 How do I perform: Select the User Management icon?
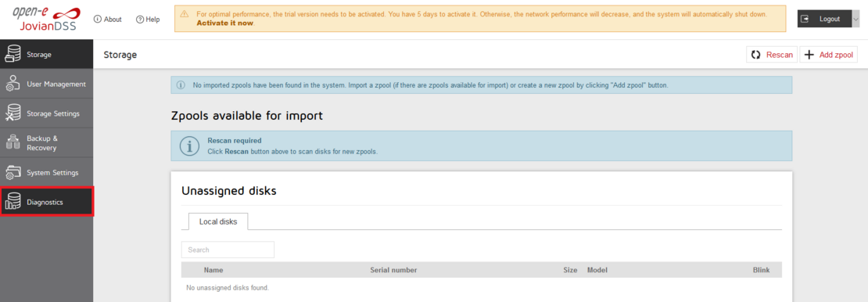click(x=13, y=84)
